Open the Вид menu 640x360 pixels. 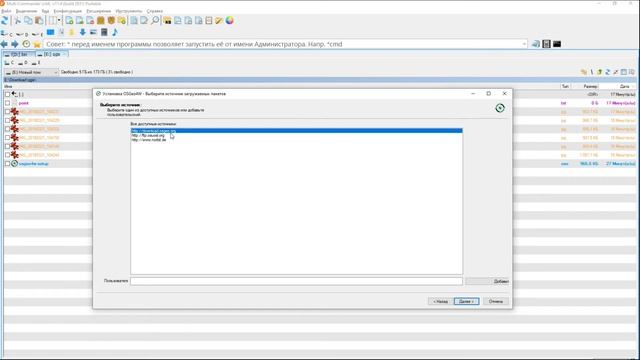[x=45, y=11]
